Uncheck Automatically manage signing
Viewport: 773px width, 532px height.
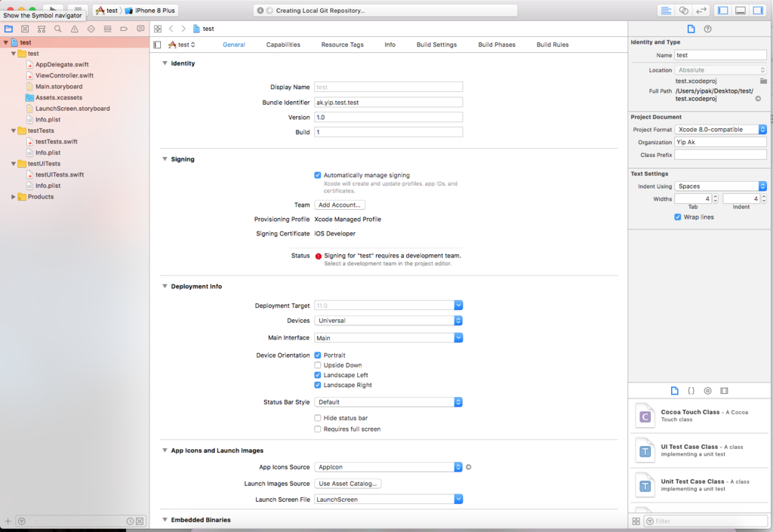click(318, 175)
